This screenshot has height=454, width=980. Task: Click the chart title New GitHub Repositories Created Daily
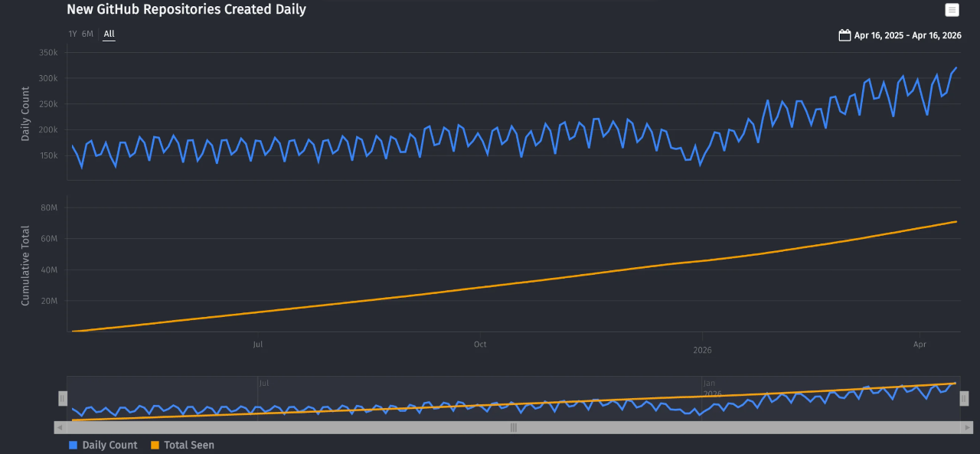(186, 9)
